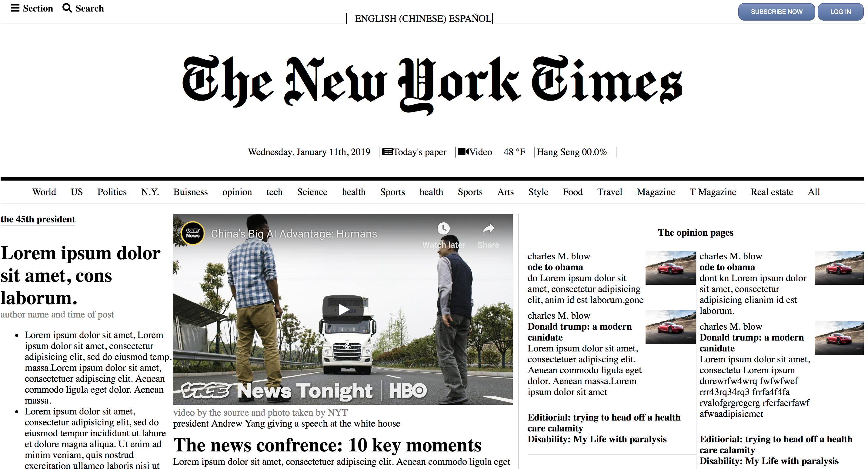The width and height of the screenshot is (868, 469).
Task: Click car thumbnail beside second-column Donald trump article
Action: (x=839, y=338)
